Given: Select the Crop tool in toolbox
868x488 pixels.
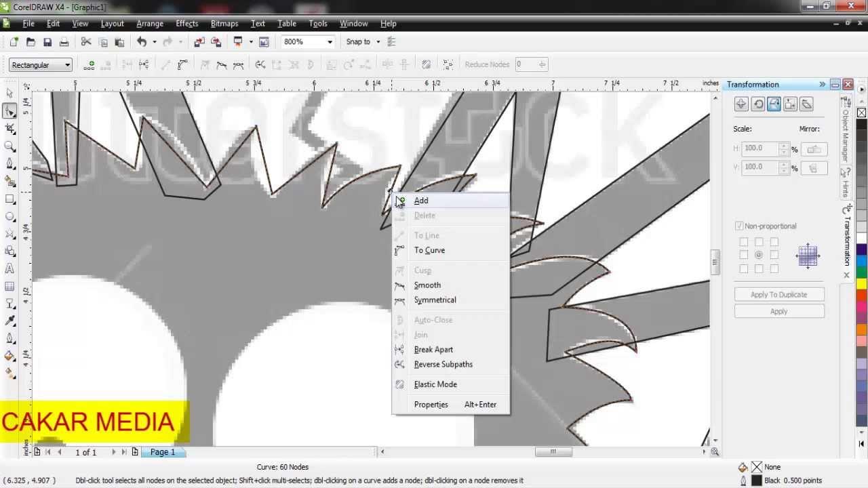Looking at the screenshot, I should pos(9,128).
